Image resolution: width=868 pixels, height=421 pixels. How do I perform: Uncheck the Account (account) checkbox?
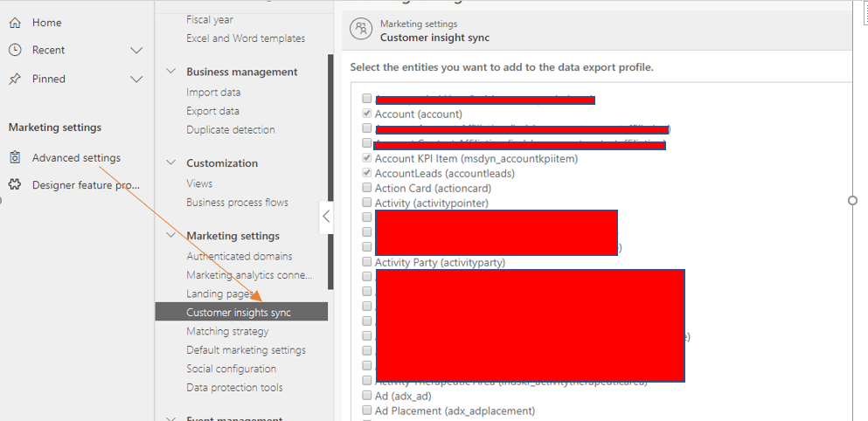pyautogui.click(x=367, y=114)
